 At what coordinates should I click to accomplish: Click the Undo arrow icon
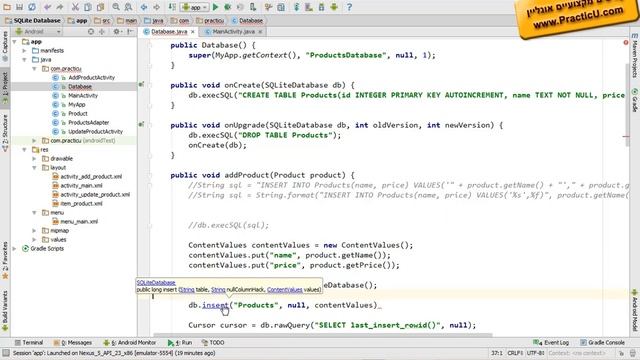point(47,7)
